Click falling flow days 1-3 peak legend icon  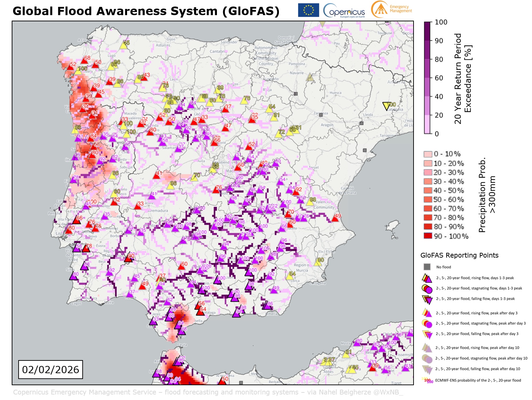427,299
